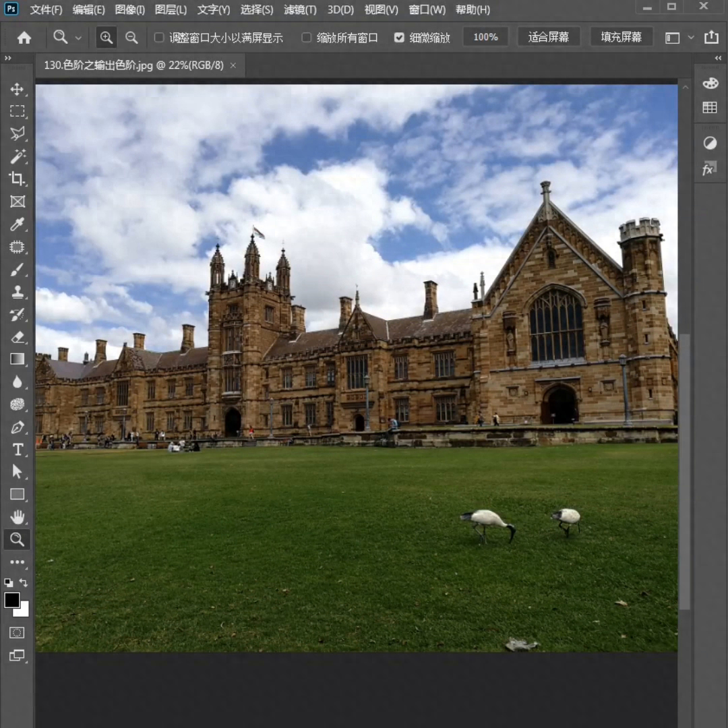
Task: Click the 100% zoom button
Action: click(x=485, y=37)
